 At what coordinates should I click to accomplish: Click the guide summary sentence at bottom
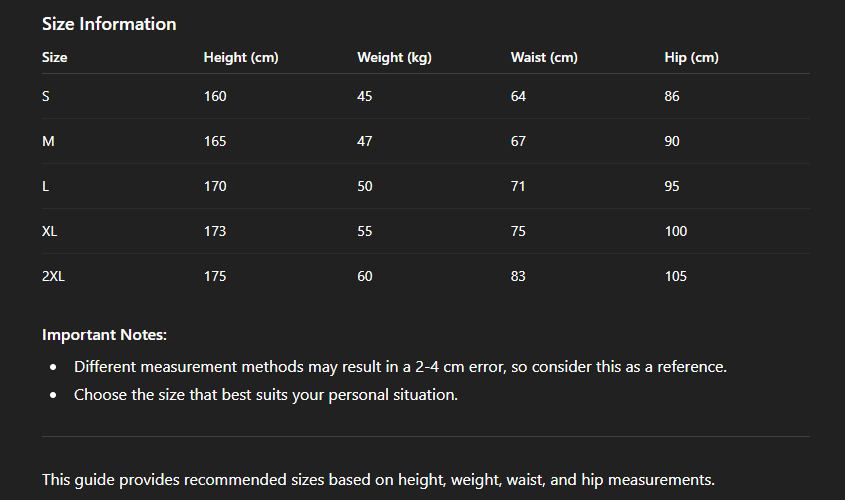tap(378, 479)
